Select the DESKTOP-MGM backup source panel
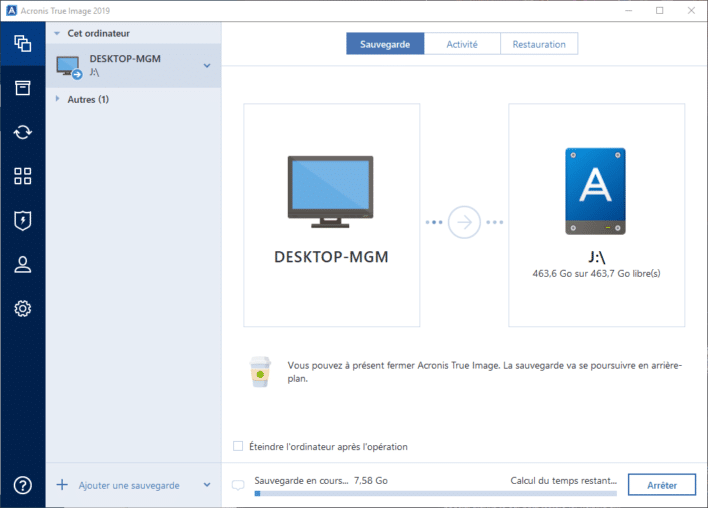708x508 pixels. (332, 215)
